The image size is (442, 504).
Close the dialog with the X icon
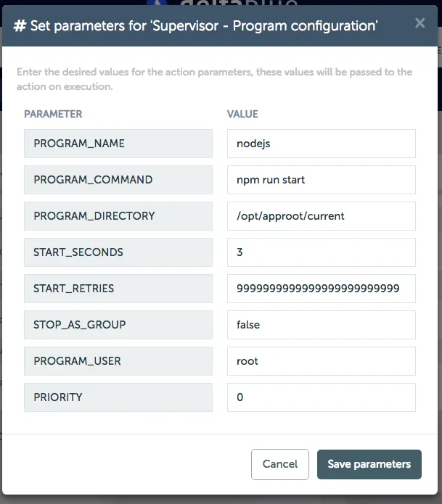pyautogui.click(x=420, y=23)
